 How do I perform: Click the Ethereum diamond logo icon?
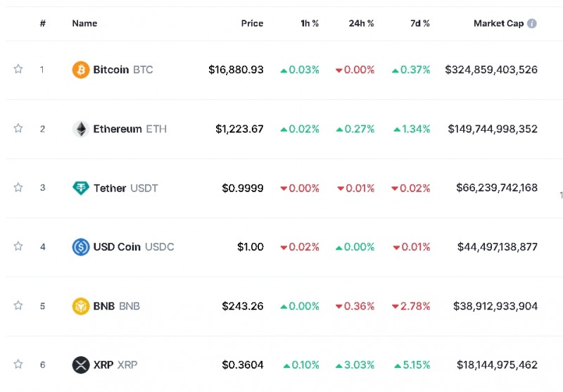click(81, 129)
